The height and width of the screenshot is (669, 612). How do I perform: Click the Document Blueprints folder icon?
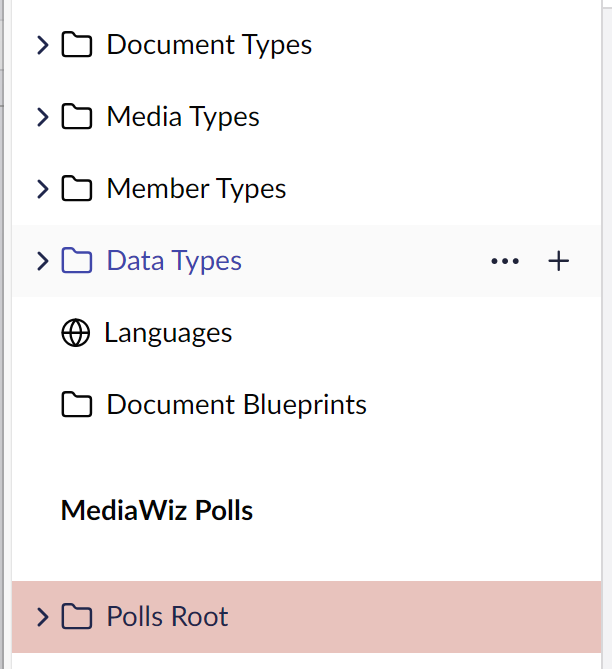pos(76,405)
